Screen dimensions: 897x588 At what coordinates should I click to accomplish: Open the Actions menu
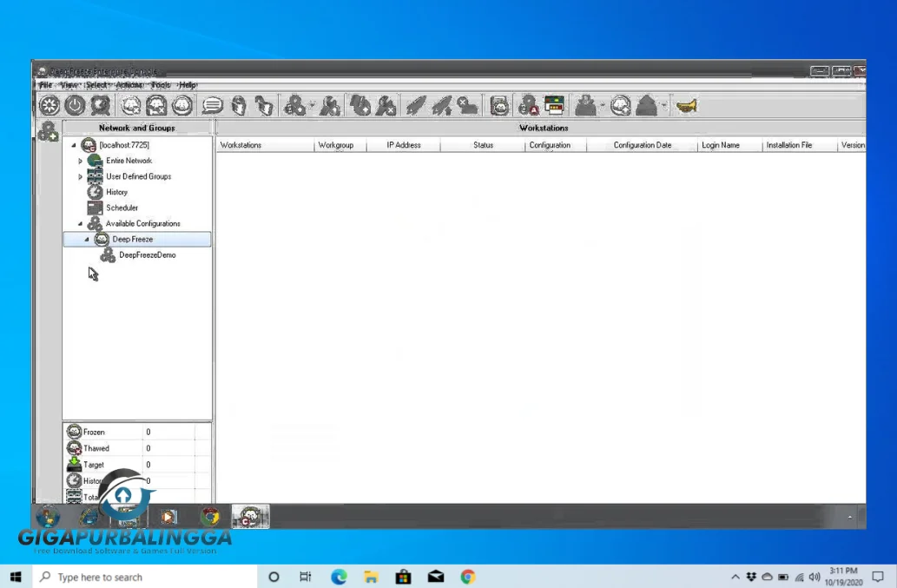pos(129,84)
